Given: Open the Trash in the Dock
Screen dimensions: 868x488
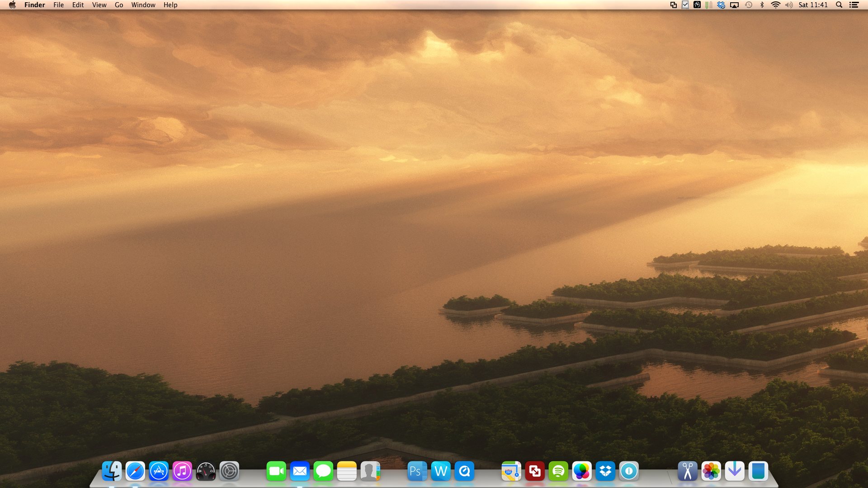Looking at the screenshot, I should click(x=758, y=471).
